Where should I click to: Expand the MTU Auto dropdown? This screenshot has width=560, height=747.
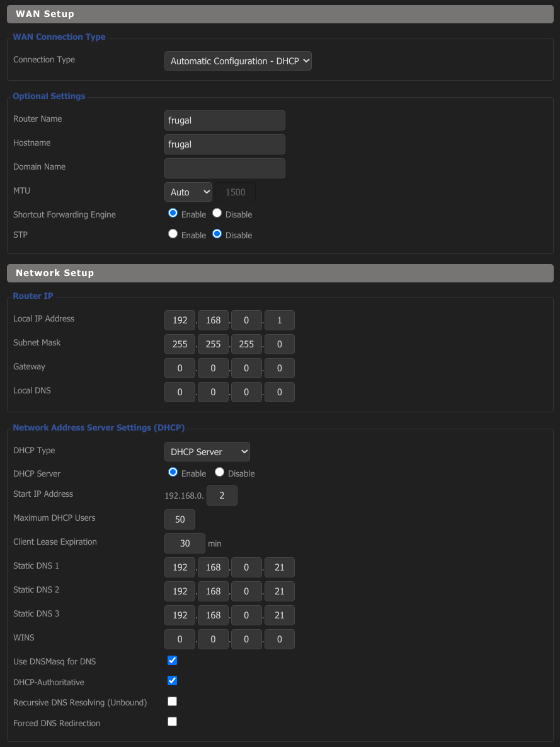point(188,192)
